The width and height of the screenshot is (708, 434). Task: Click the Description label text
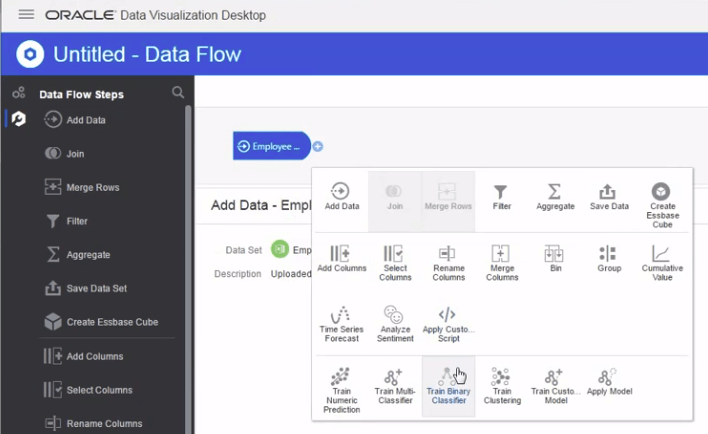pyautogui.click(x=238, y=274)
